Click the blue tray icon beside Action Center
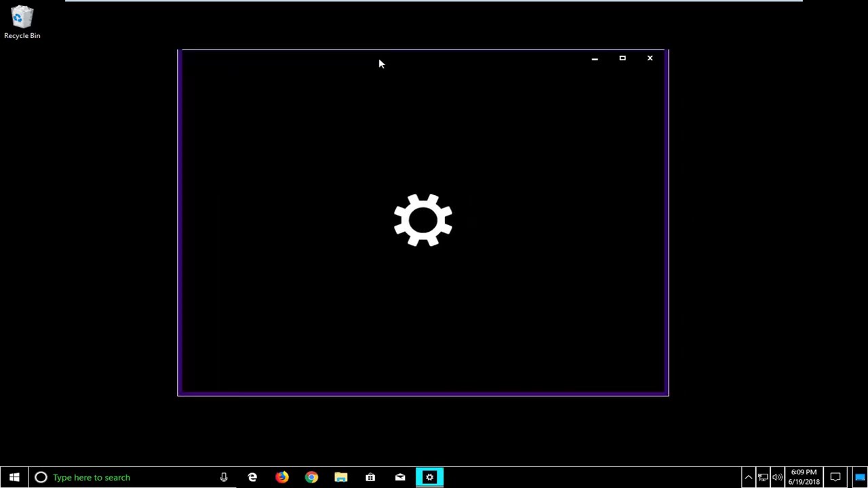The height and width of the screenshot is (488, 868). coord(860,477)
